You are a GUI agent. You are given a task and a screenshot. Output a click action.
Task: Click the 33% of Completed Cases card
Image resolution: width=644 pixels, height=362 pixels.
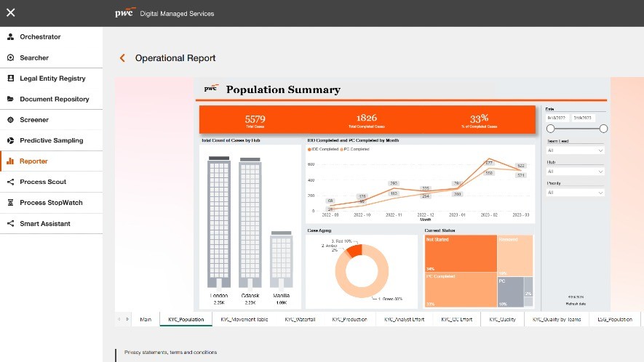tap(479, 121)
